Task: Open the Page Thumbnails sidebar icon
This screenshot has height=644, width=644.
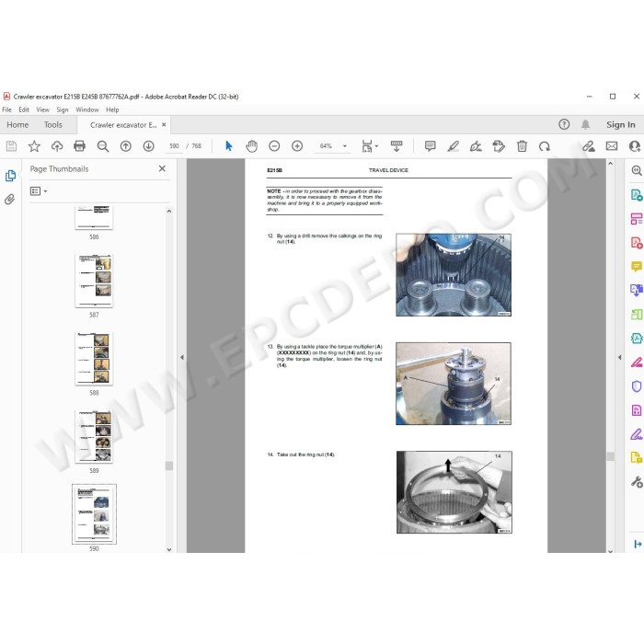Action: [10, 176]
